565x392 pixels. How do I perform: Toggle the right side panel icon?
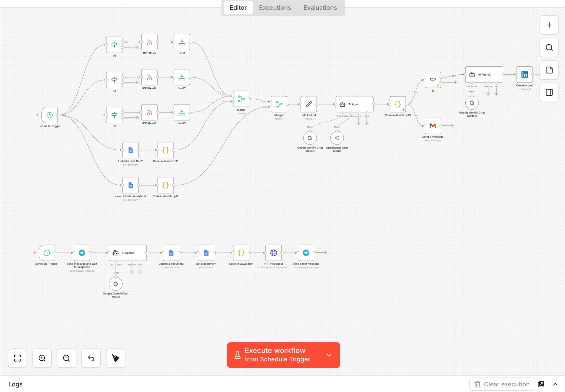click(x=549, y=93)
